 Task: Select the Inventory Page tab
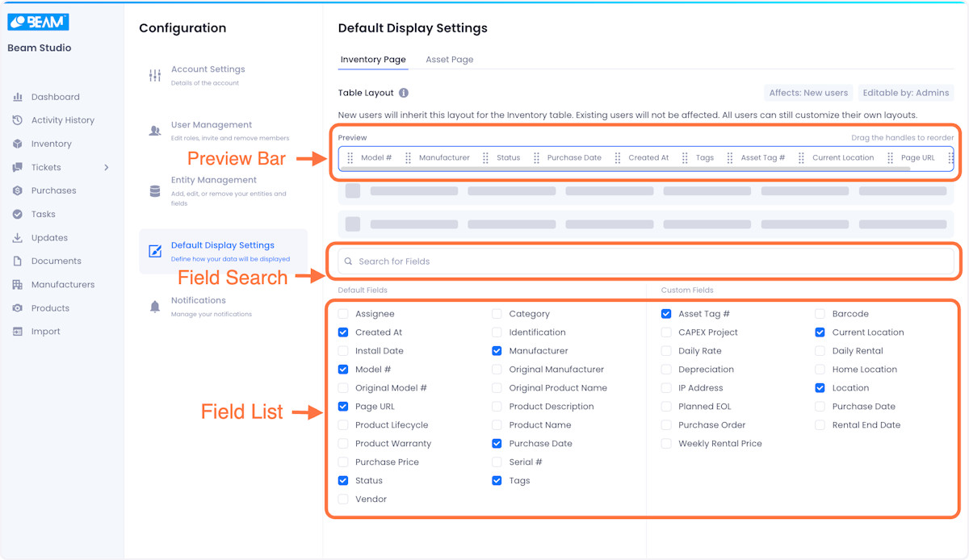[x=373, y=60]
